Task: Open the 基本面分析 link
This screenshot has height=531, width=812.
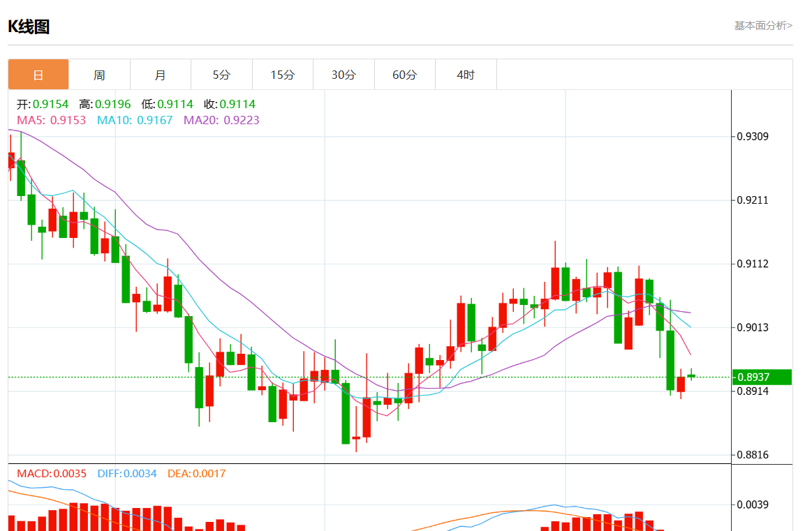Action: point(763,26)
